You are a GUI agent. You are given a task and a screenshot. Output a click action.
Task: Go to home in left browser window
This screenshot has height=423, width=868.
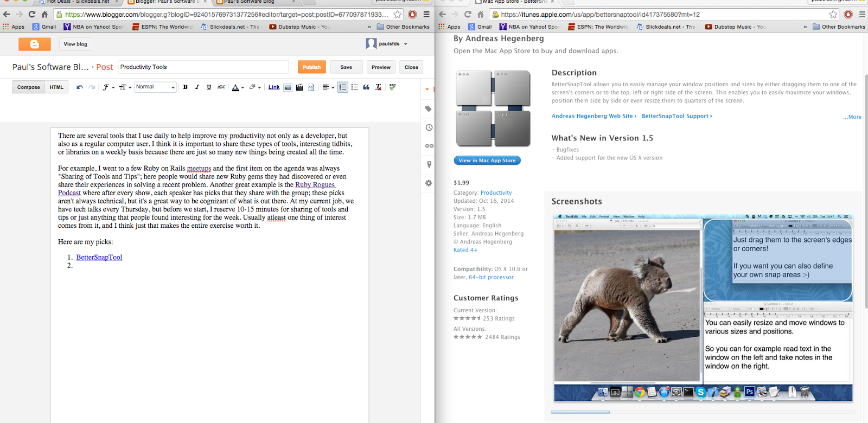(x=45, y=15)
